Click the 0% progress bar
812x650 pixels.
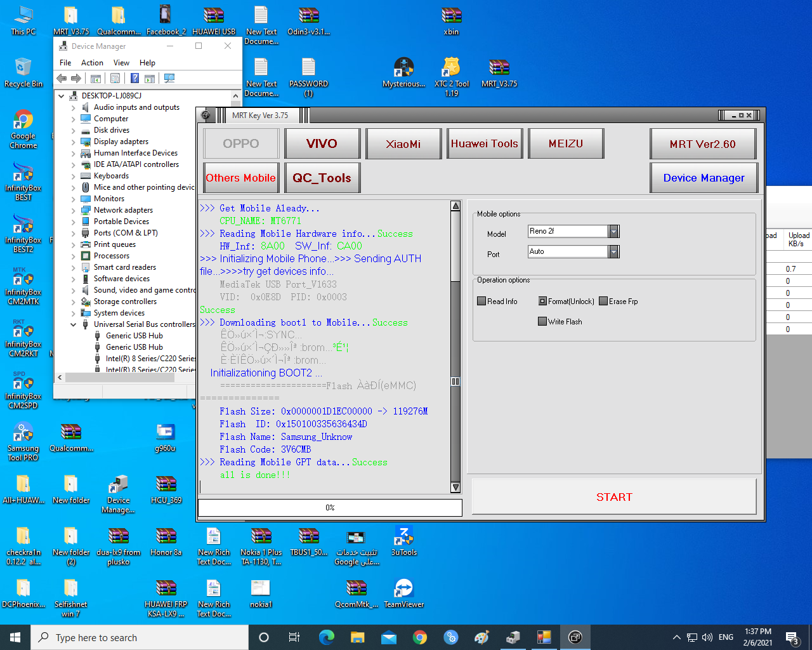330,508
